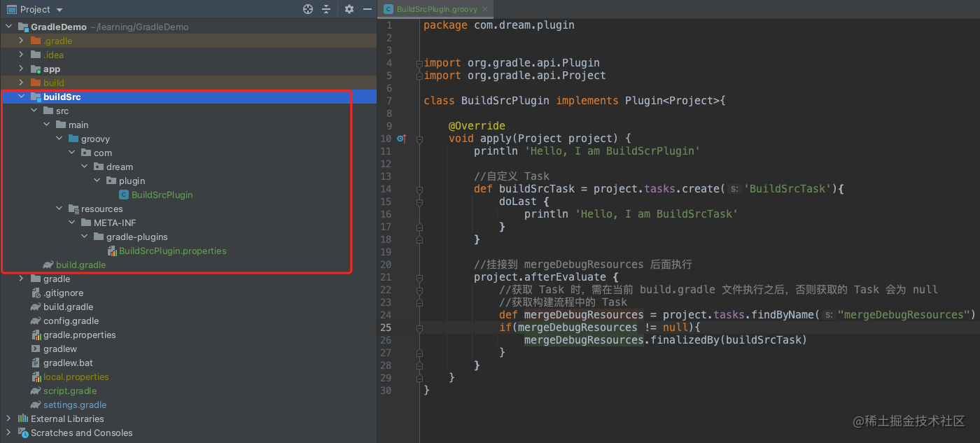Viewport: 980px width, 443px height.
Task: Click the locate/scroll-from-source target icon
Action: [x=307, y=9]
